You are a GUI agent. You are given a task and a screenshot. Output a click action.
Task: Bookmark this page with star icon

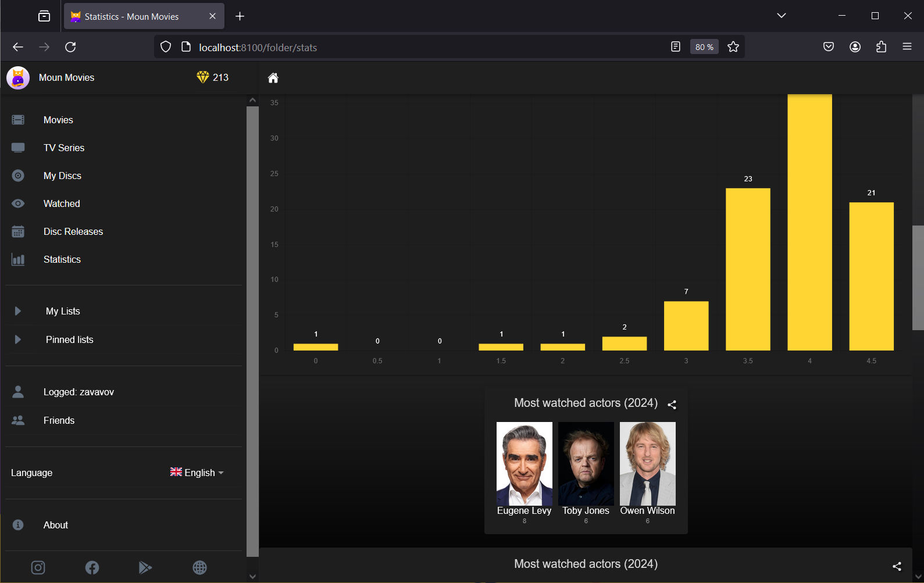(733, 47)
